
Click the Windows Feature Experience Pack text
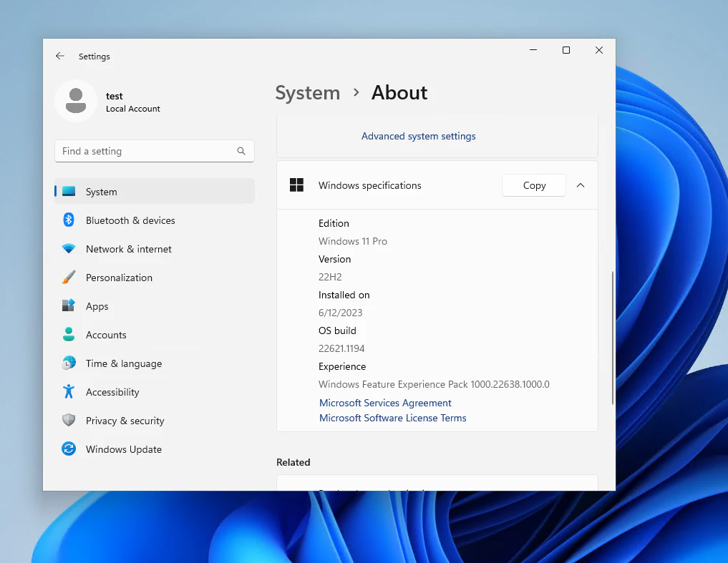coord(434,384)
